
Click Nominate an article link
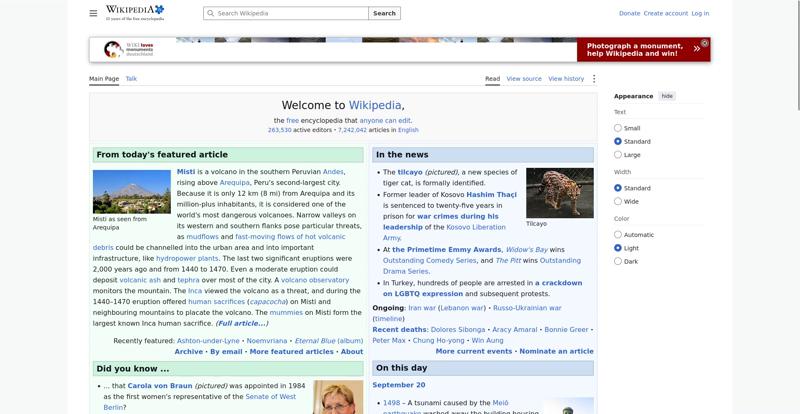(556, 351)
